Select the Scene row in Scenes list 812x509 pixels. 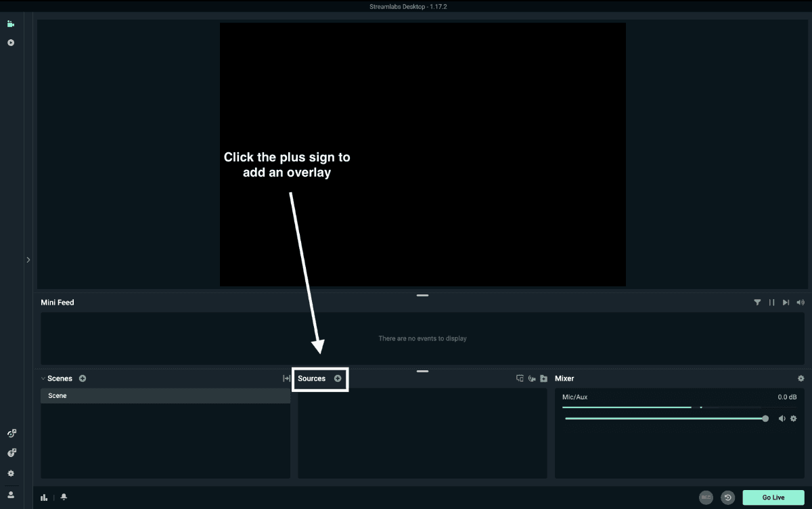coord(165,396)
